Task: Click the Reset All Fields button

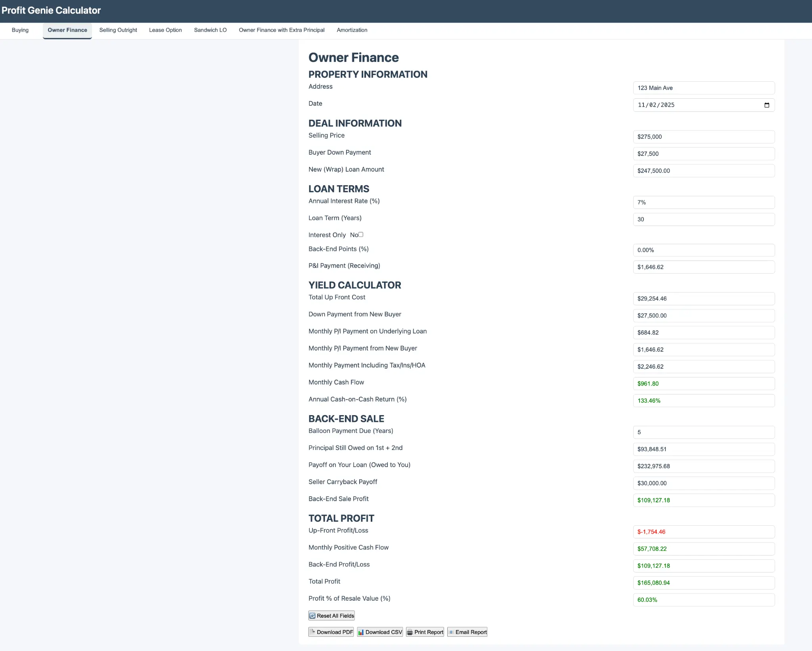Action: click(331, 615)
